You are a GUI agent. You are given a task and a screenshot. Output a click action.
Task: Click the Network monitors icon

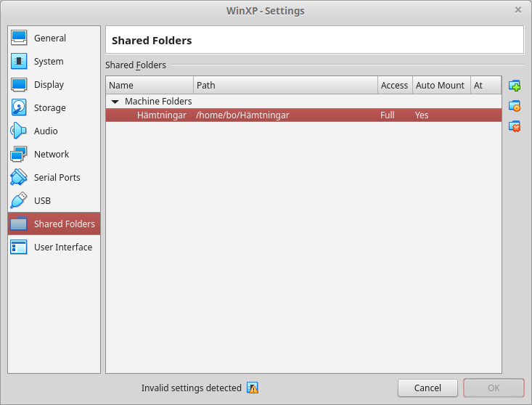coord(19,154)
